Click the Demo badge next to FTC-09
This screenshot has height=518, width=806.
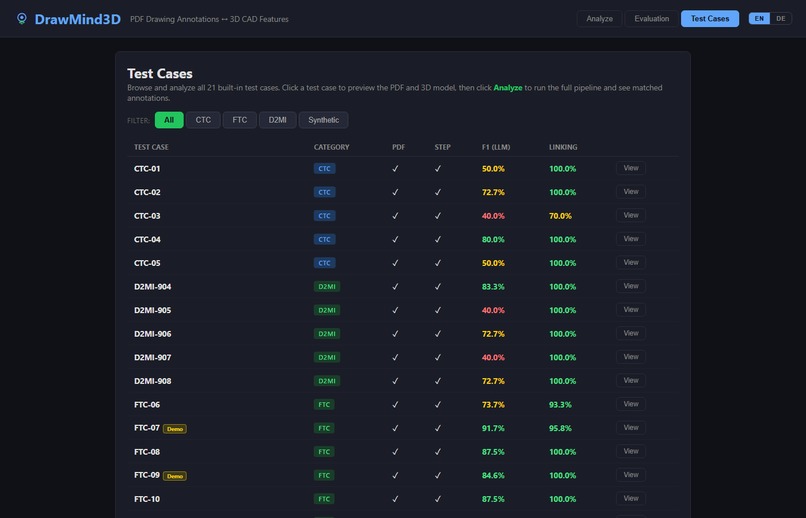click(175, 476)
